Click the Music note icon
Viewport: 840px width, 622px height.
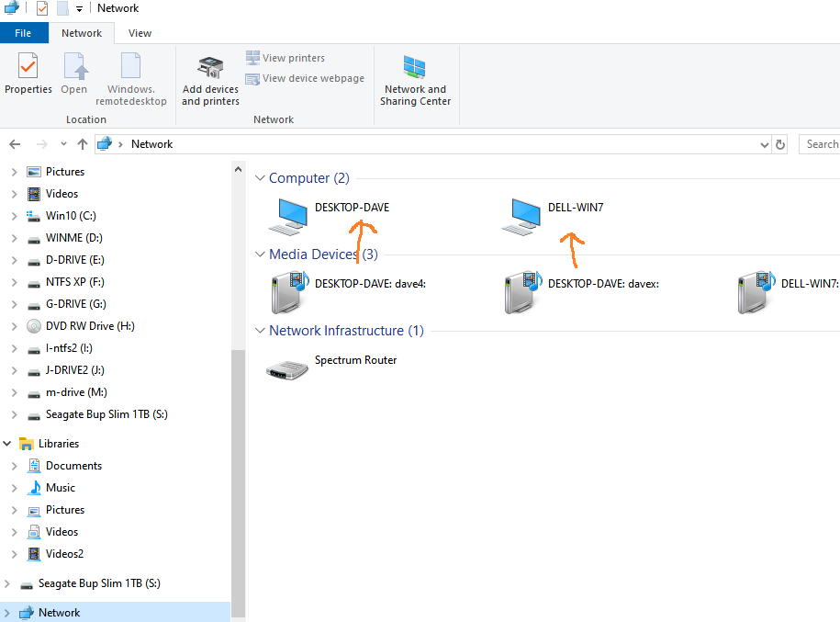click(35, 488)
